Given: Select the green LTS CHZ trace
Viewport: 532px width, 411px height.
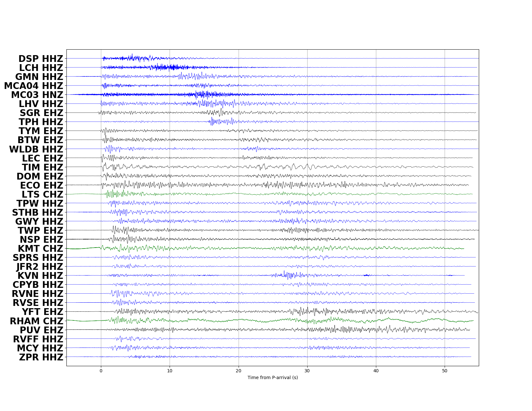Looking at the screenshot, I should tap(161, 194).
